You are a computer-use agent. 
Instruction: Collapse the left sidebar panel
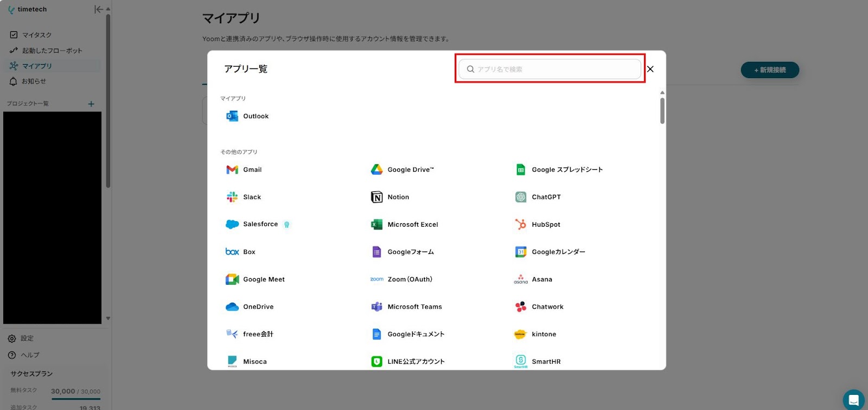tap(98, 9)
